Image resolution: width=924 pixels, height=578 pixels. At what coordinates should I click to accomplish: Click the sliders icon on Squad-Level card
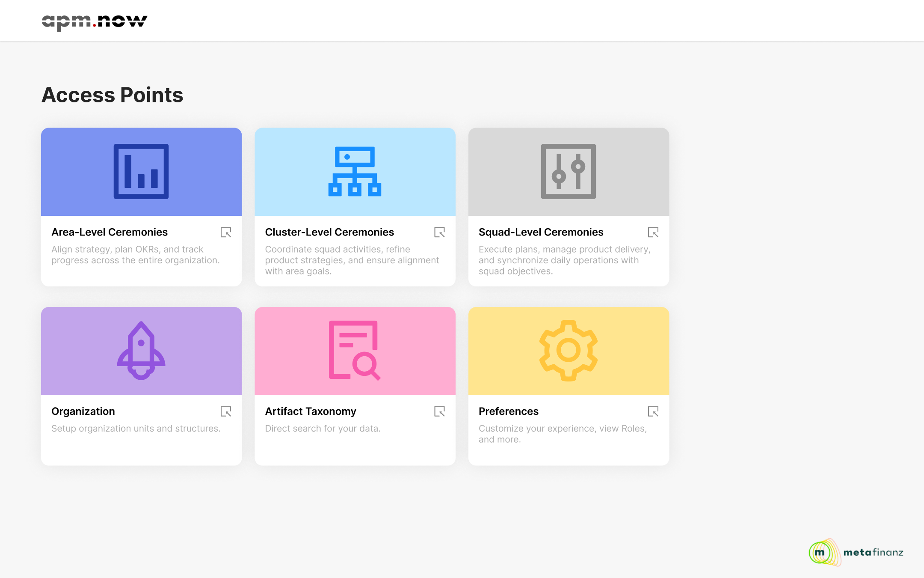click(x=568, y=171)
